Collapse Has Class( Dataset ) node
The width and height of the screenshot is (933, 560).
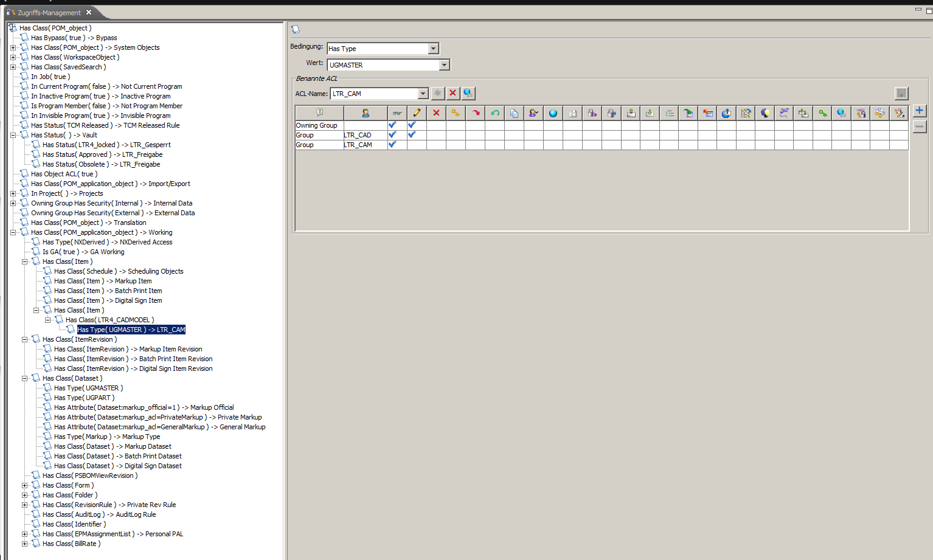pyautogui.click(x=24, y=378)
